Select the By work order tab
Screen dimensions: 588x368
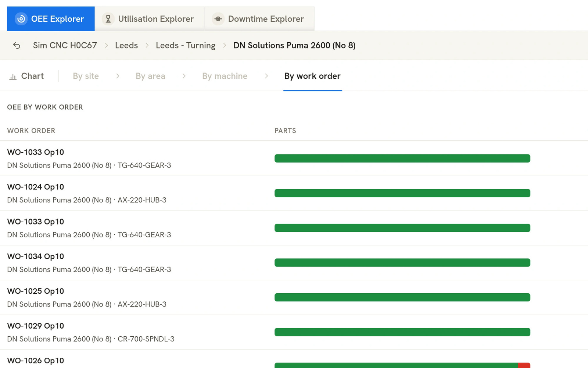tap(312, 76)
